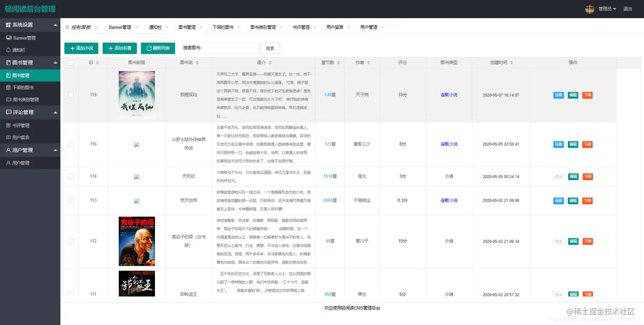Close the 用户留言 tab
The height and width of the screenshot is (325, 644).
[349, 27]
